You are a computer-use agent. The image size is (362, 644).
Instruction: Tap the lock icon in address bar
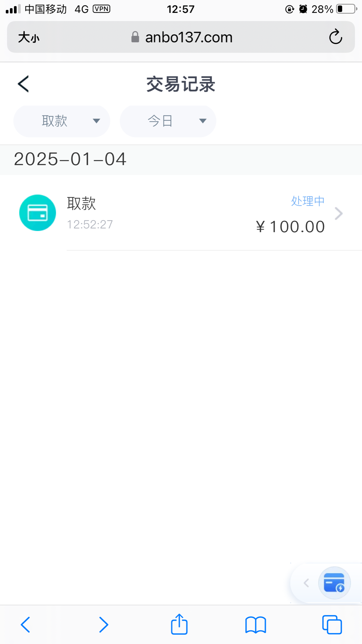coord(135,37)
